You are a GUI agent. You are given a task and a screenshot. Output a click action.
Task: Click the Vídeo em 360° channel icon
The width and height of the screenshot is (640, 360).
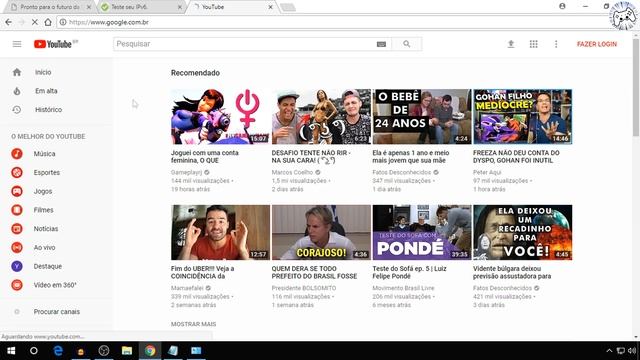[x=17, y=285]
